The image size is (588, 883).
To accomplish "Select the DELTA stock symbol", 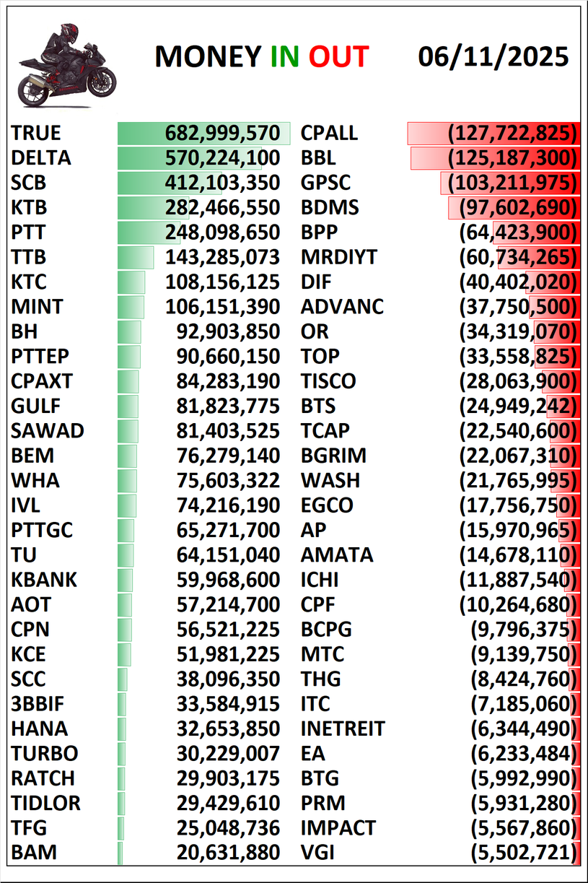I will [x=41, y=158].
